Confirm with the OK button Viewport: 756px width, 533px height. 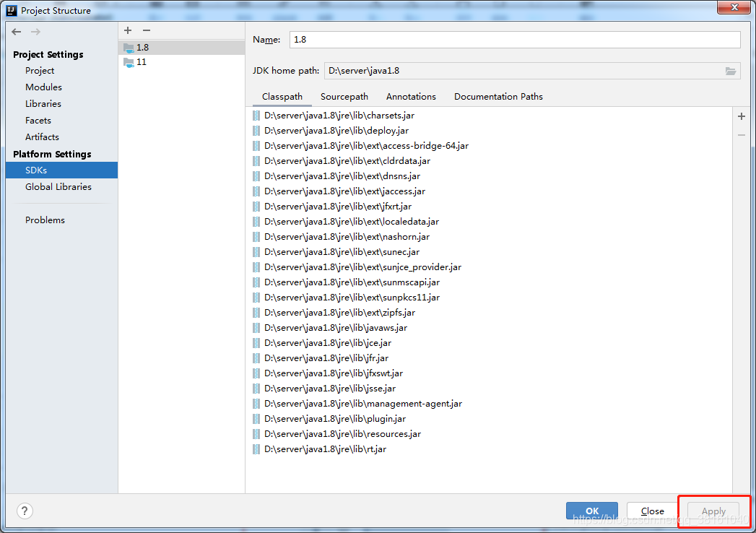pos(592,511)
